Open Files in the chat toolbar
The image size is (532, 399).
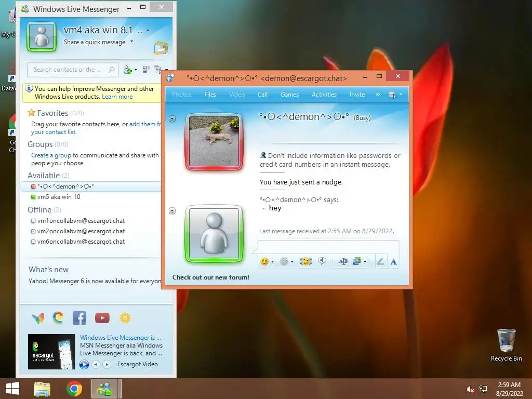(210, 95)
